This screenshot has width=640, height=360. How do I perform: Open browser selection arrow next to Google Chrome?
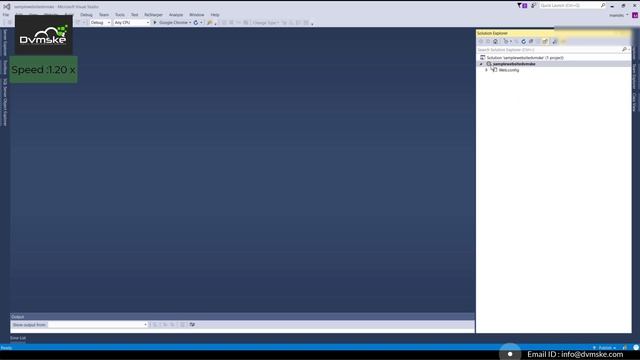tap(190, 22)
